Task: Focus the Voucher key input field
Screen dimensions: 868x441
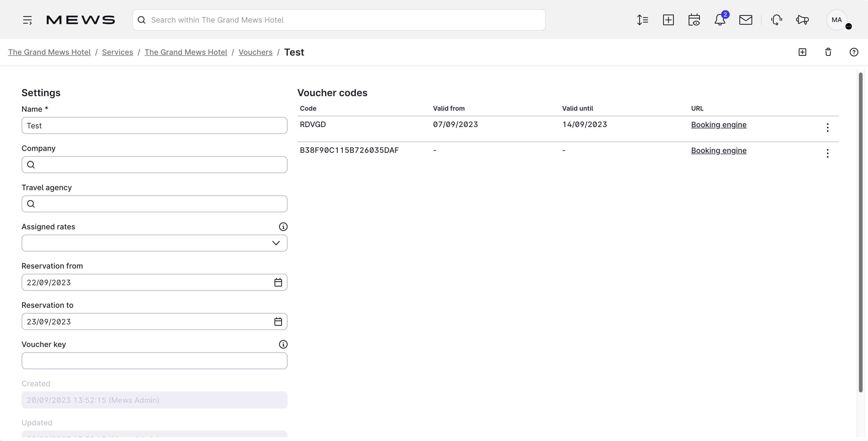Action: click(x=154, y=360)
